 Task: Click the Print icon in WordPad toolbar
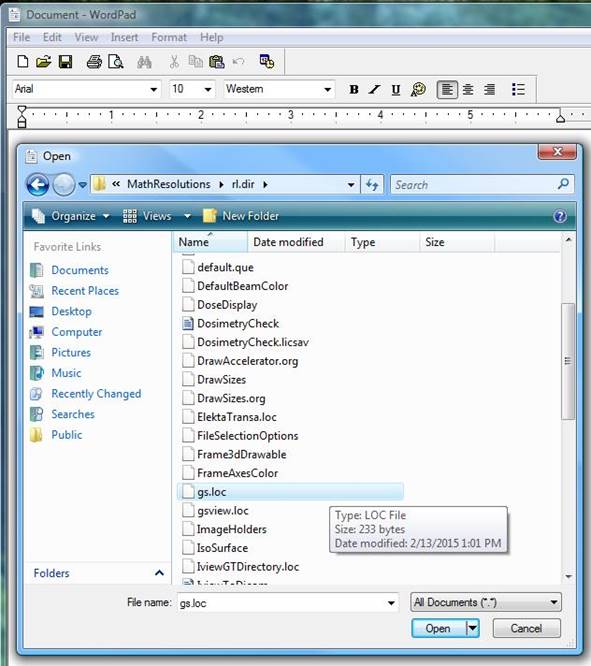[94, 62]
